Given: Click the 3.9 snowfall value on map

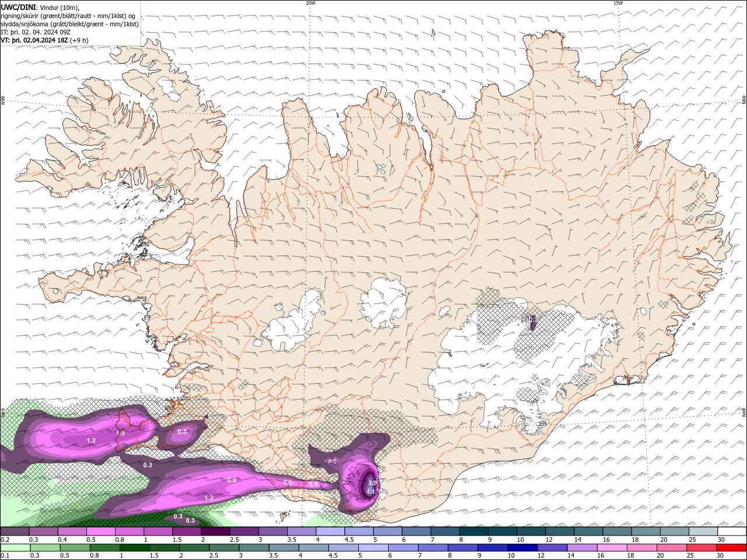Looking at the screenshot, I should click(372, 484).
